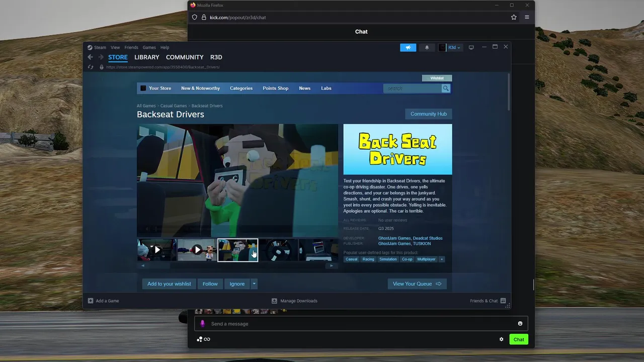Click Firefox padlock site info icon
This screenshot has width=644, height=362.
pyautogui.click(x=204, y=17)
